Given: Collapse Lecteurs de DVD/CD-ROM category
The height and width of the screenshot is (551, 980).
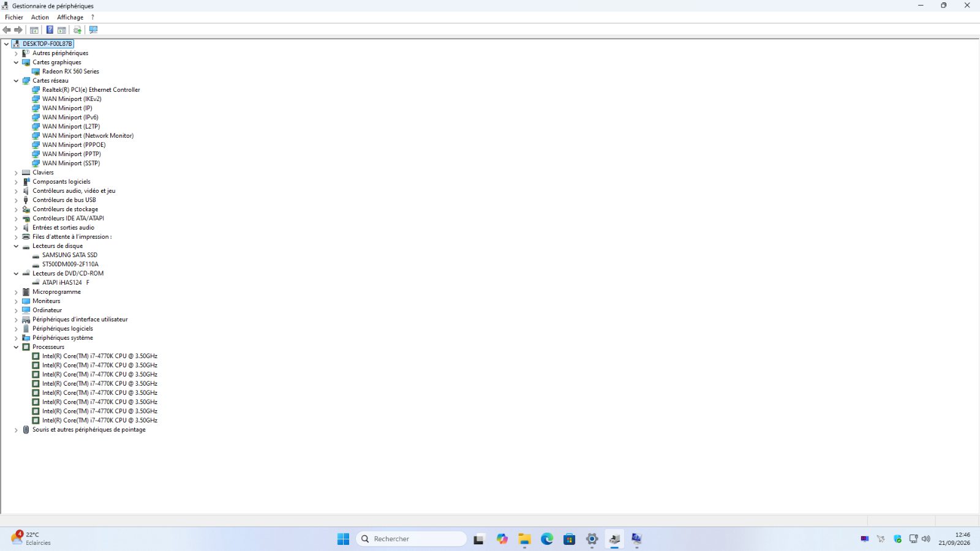Looking at the screenshot, I should click(17, 274).
